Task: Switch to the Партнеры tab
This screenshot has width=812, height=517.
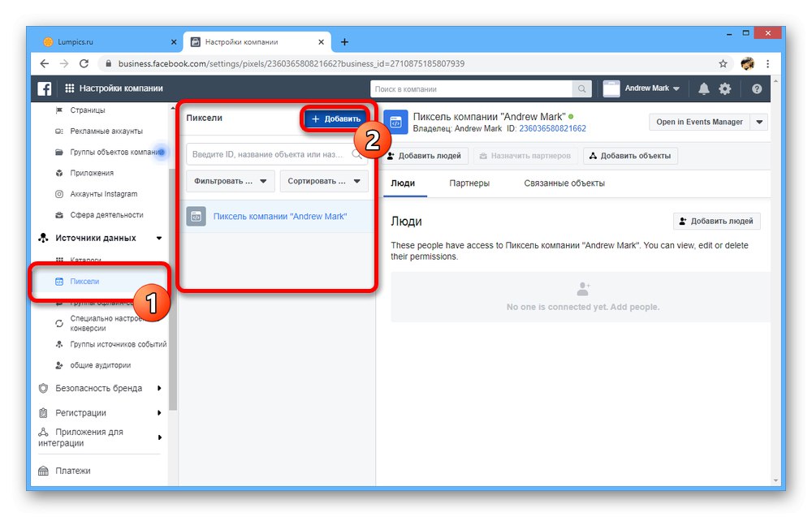Action: pyautogui.click(x=469, y=183)
